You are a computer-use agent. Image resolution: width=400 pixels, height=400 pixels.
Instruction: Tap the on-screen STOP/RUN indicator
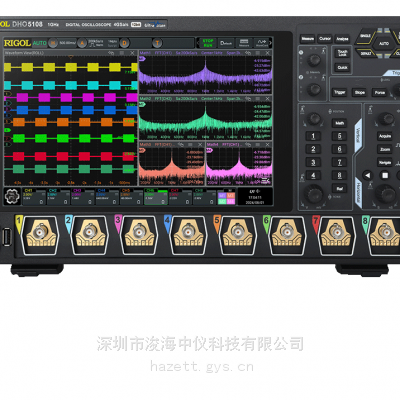208,43
